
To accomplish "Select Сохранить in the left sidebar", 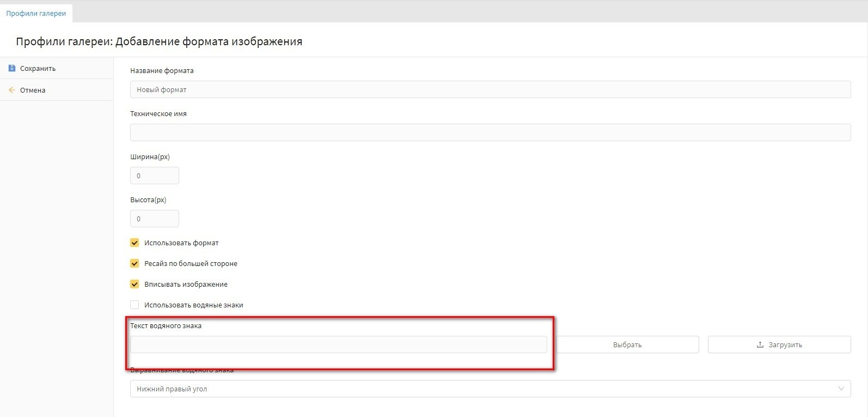I will coord(38,69).
